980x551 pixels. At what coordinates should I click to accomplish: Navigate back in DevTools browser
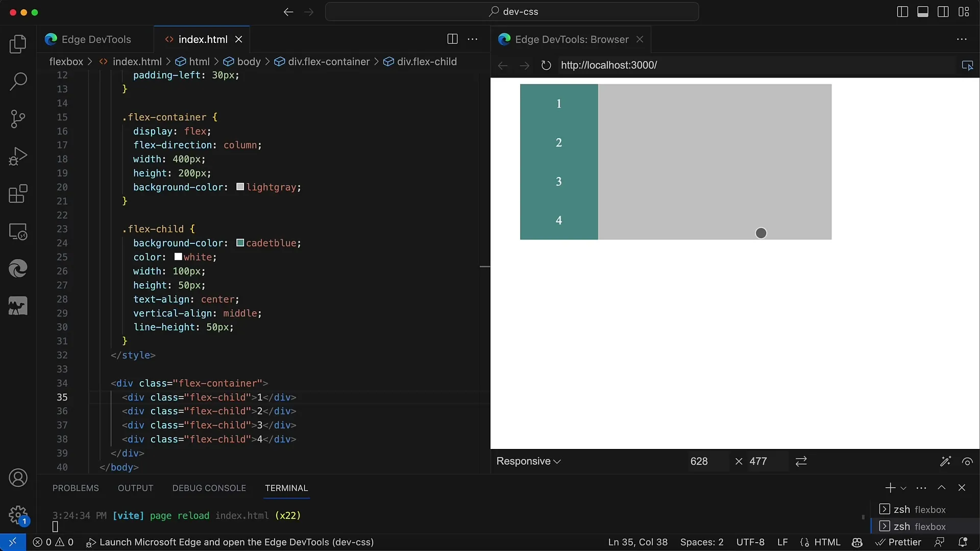[503, 65]
